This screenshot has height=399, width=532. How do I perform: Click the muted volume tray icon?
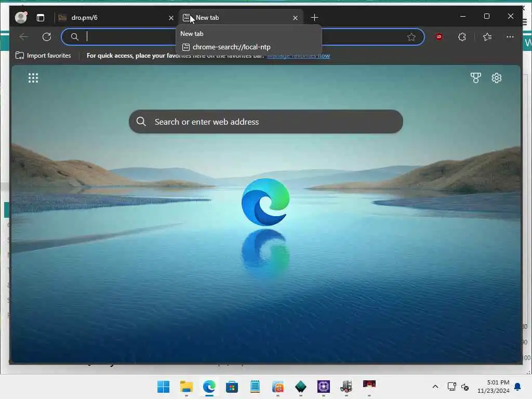pos(465,387)
